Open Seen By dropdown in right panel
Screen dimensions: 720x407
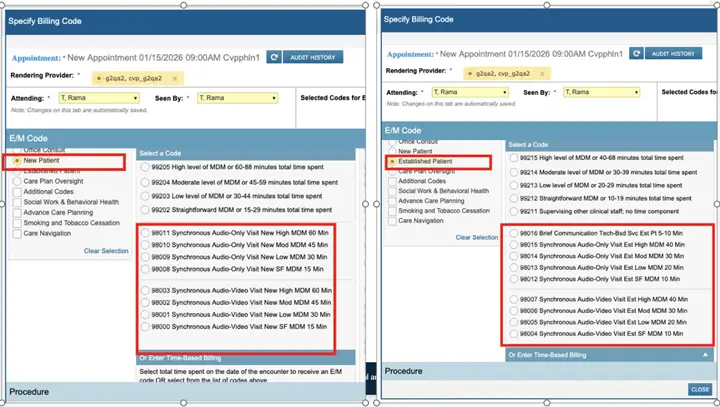pyautogui.click(x=638, y=92)
